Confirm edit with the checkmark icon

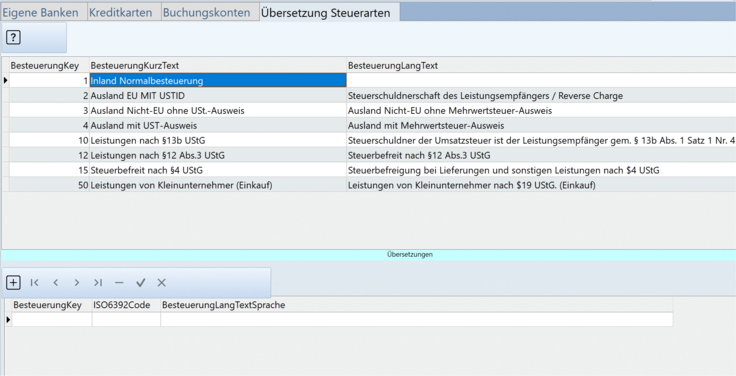tap(140, 283)
